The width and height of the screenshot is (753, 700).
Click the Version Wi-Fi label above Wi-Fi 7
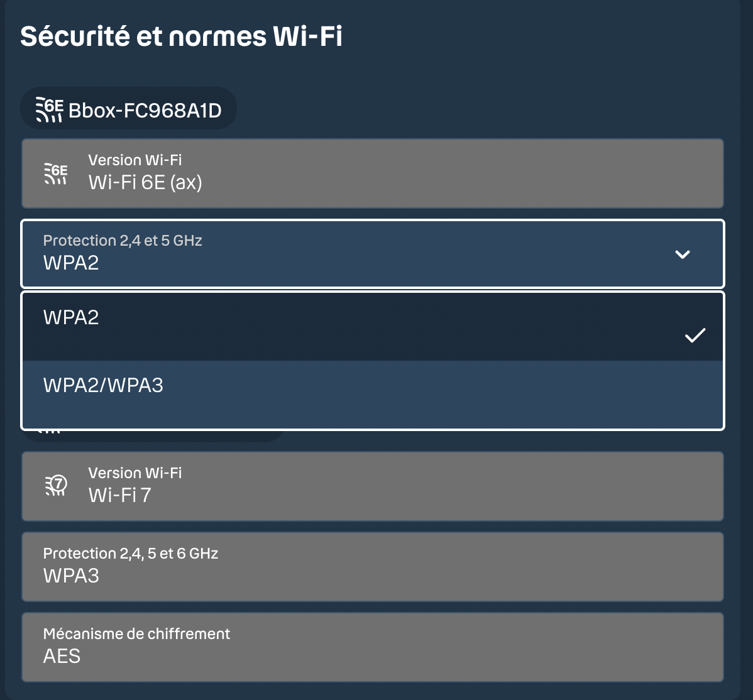(x=135, y=473)
